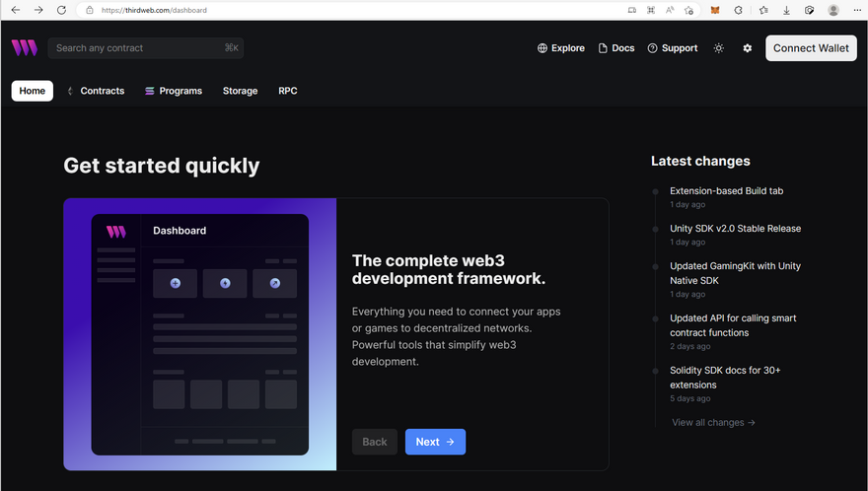Focus the Search any contract field
The height and width of the screenshot is (491, 868).
(138, 47)
